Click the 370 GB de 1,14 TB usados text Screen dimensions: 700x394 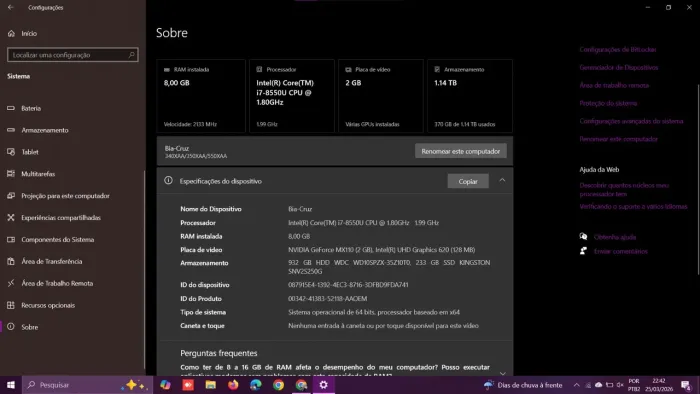465,124
